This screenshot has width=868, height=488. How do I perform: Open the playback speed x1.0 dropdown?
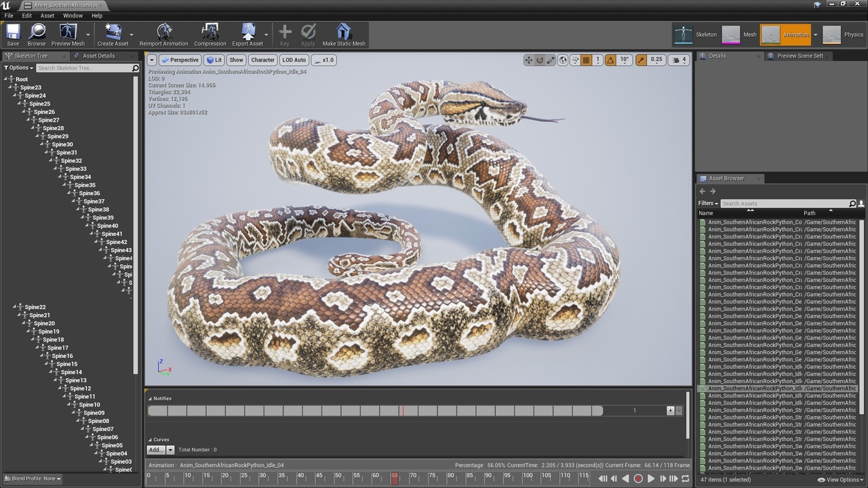[x=324, y=60]
